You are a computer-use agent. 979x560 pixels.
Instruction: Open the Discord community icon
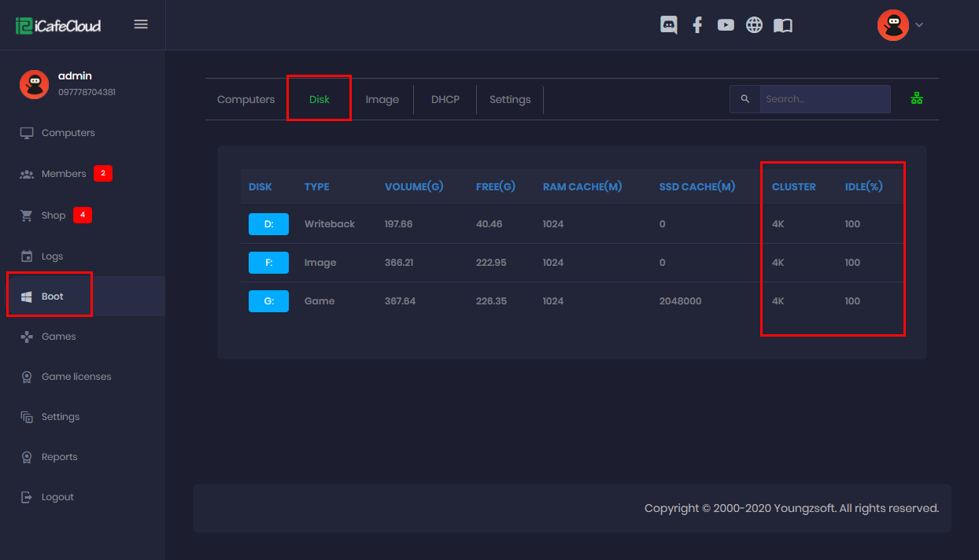[668, 24]
